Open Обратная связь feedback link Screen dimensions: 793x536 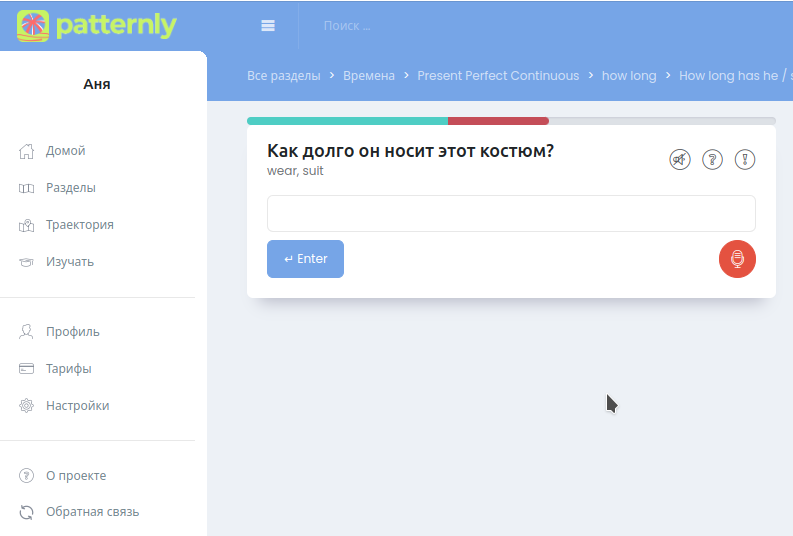(92, 512)
